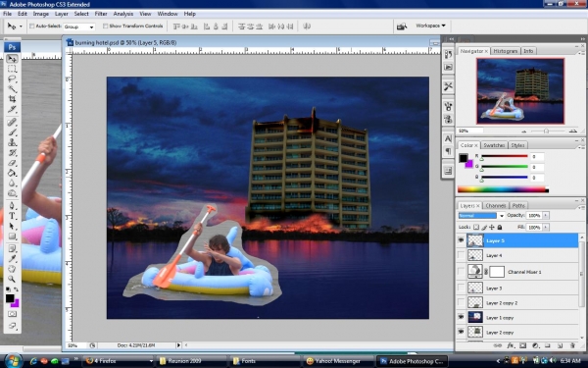Switch to the Channels tab
The image size is (588, 368).
point(495,205)
